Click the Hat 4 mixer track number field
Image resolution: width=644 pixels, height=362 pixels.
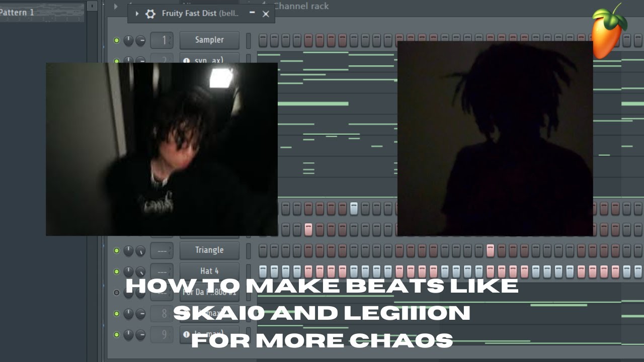pos(162,271)
